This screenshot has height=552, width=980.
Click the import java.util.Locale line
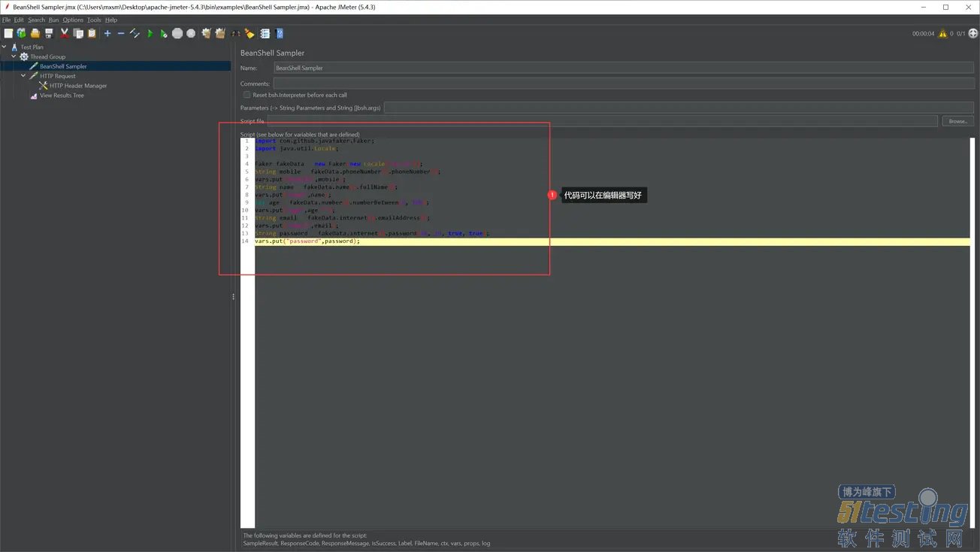click(x=296, y=148)
